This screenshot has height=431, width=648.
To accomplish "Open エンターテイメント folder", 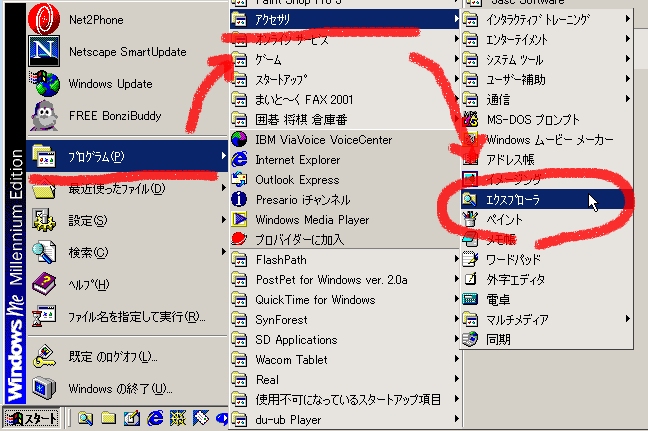I will [546, 39].
